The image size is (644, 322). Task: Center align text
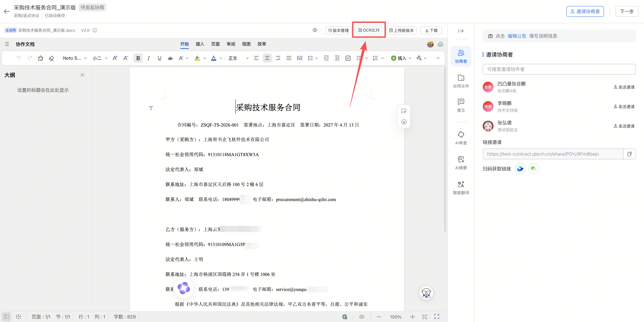point(267,58)
